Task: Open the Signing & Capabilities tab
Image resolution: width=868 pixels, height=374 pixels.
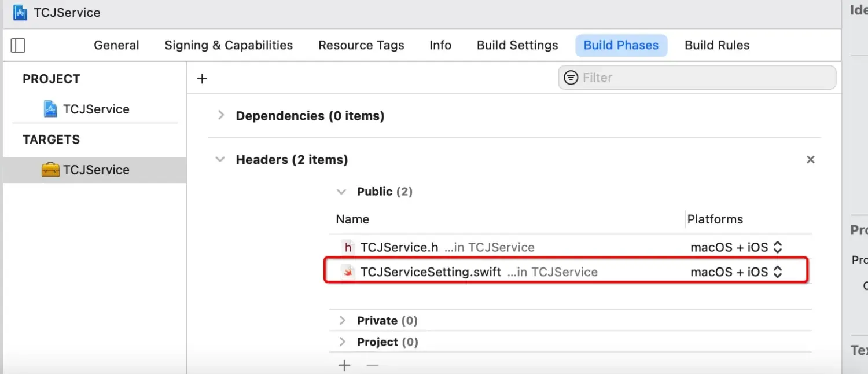Action: pos(229,45)
